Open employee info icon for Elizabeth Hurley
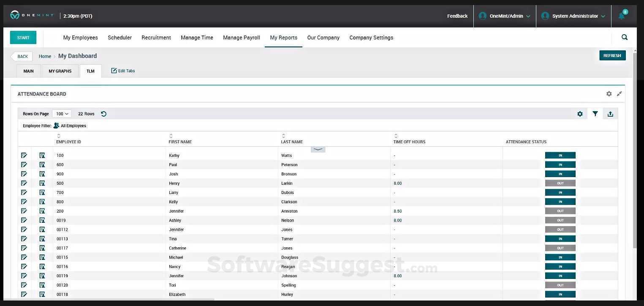 tap(42, 295)
